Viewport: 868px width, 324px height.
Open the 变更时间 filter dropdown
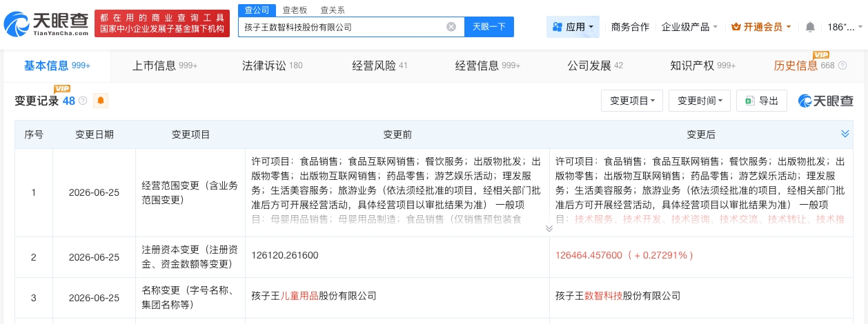(x=700, y=101)
